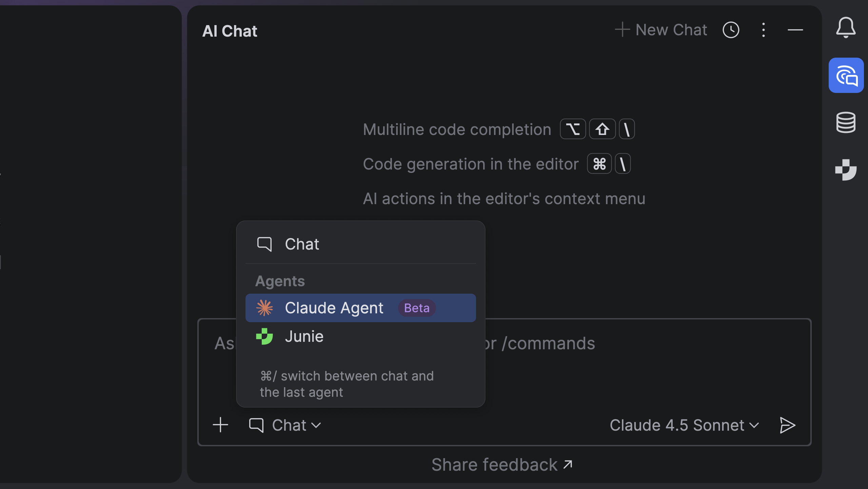Open the Share feedback link

[x=502, y=465]
